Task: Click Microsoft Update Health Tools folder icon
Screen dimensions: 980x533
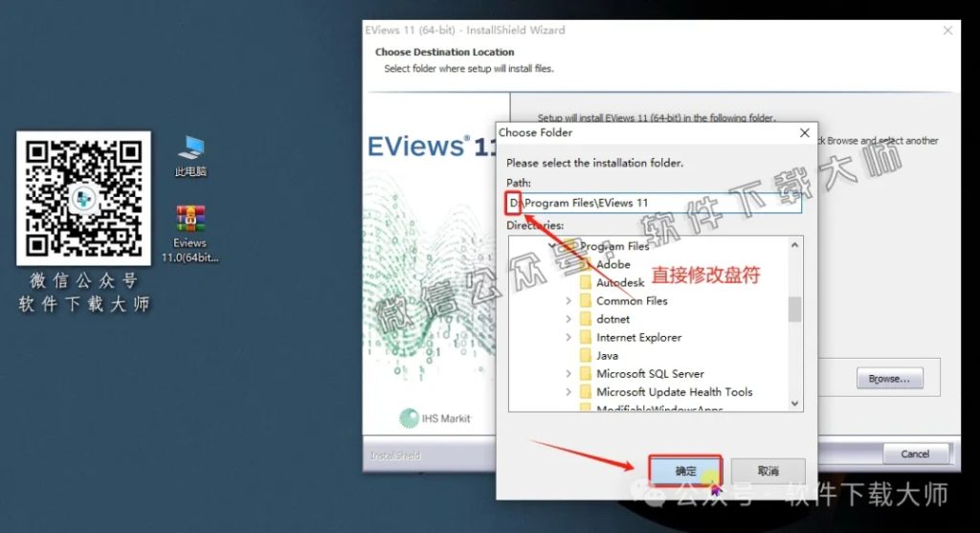Action: (x=586, y=391)
